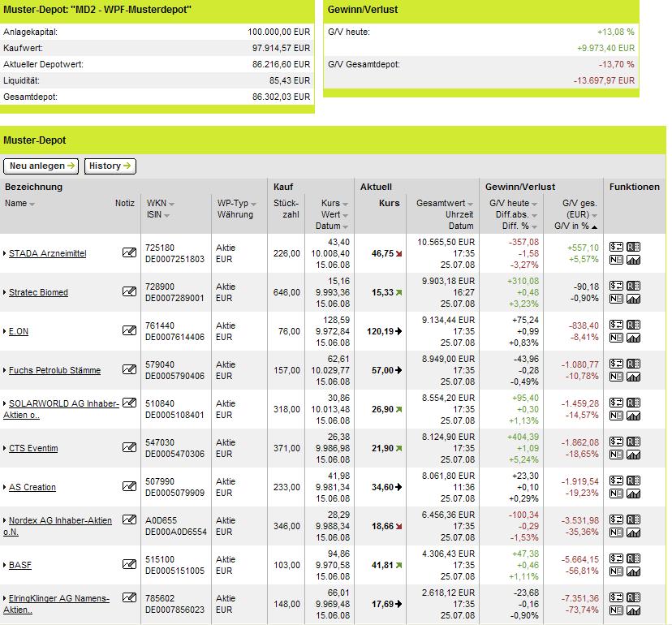The width and height of the screenshot is (672, 625).
Task: Expand the triangle before STADA Arzneimittel
Action: [x=5, y=253]
